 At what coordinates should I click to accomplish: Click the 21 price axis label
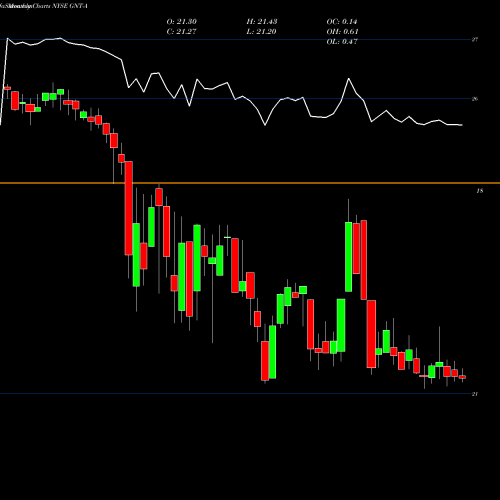click(x=475, y=394)
